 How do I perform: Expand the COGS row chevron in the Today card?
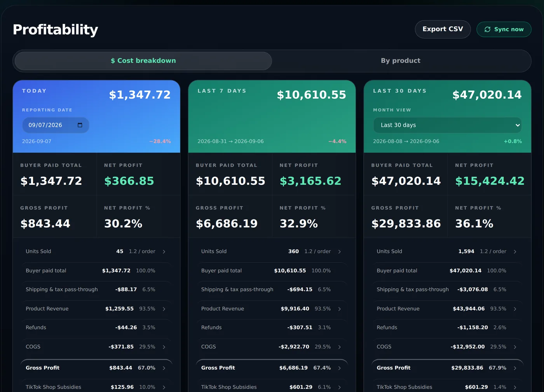(164, 347)
